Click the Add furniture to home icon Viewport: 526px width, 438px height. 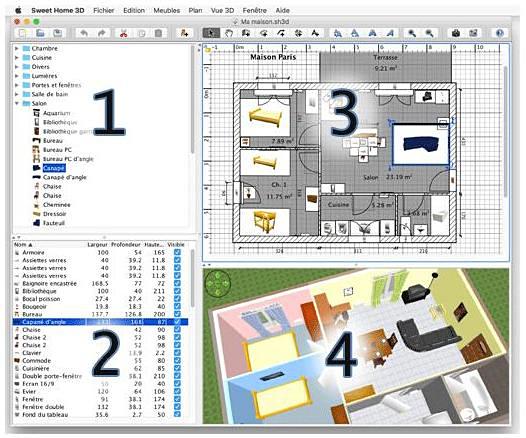click(x=184, y=33)
